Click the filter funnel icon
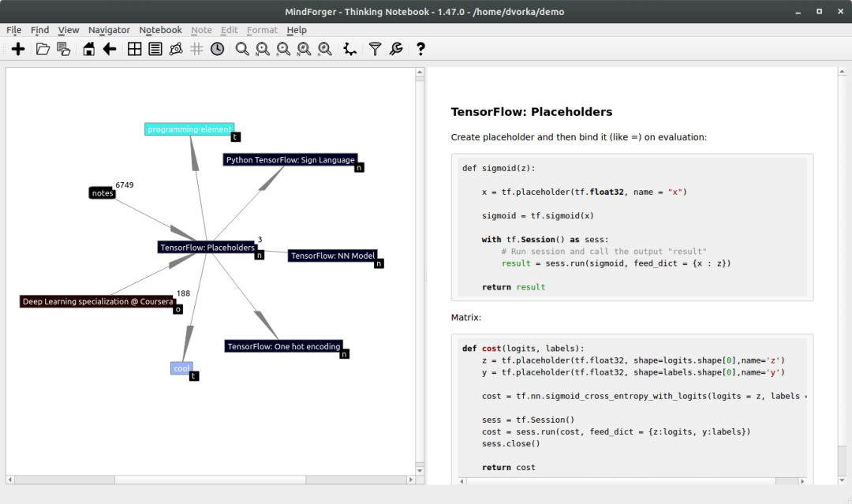Screen dimensions: 852x504 click(x=375, y=49)
